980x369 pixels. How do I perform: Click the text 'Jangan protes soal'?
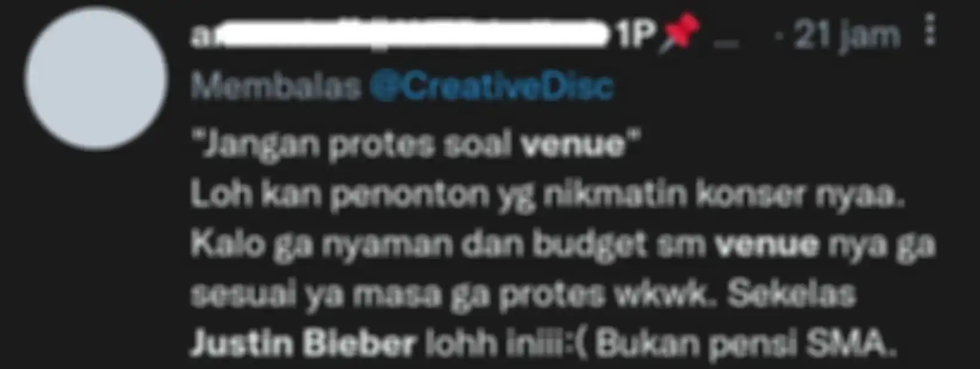click(x=357, y=145)
